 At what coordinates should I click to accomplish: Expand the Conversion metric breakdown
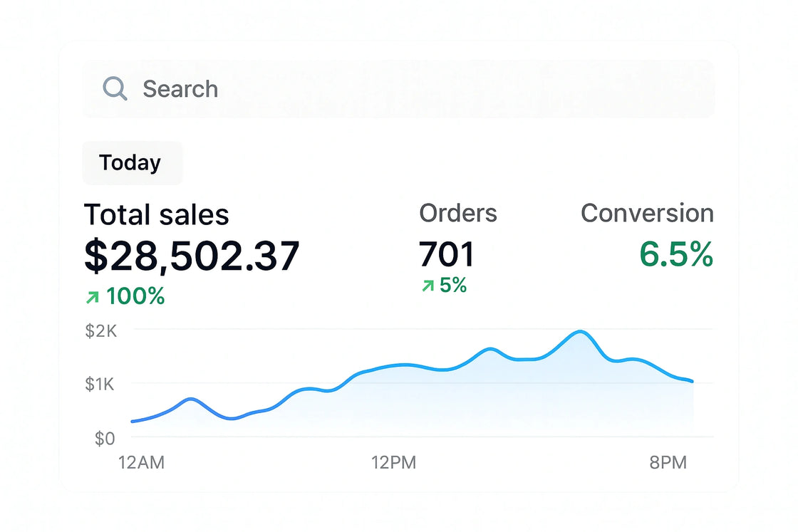click(647, 213)
